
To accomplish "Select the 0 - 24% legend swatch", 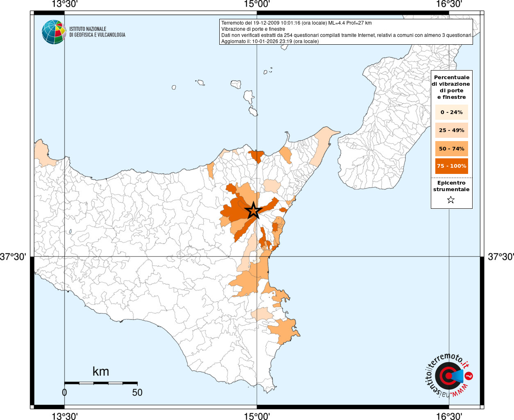I will [451, 112].
